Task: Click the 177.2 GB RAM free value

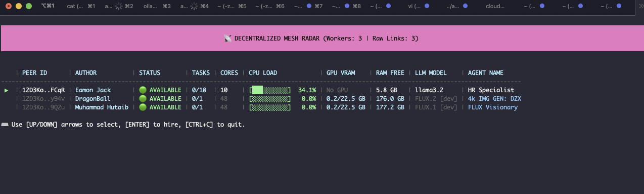Action: click(390, 107)
